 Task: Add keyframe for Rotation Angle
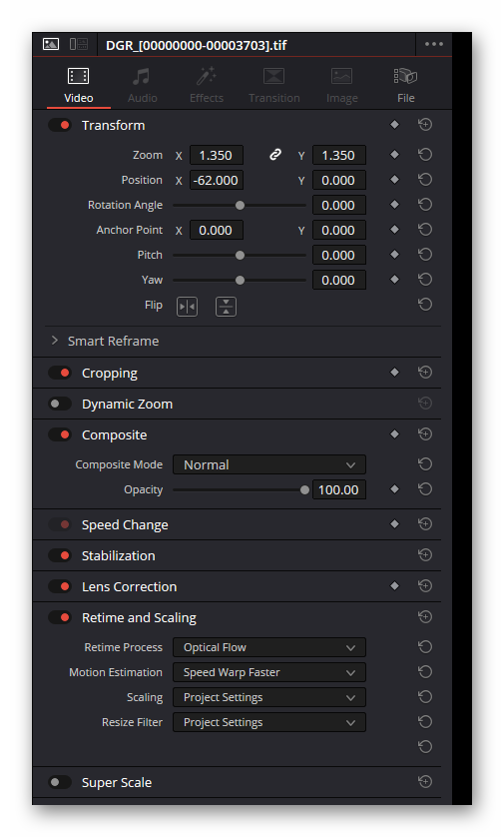(394, 205)
